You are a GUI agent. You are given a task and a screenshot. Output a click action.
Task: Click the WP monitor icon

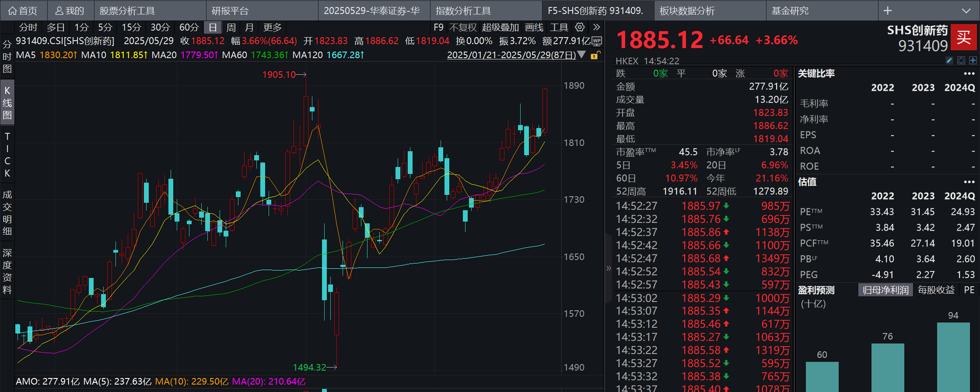coord(596,41)
